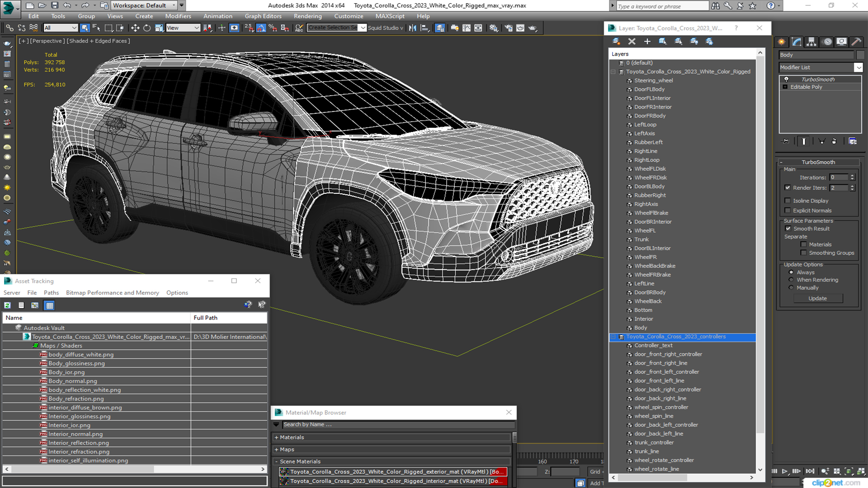Screen dimensions: 868x488
Task: Click Configure Modifier Sets icon
Action: (x=853, y=141)
